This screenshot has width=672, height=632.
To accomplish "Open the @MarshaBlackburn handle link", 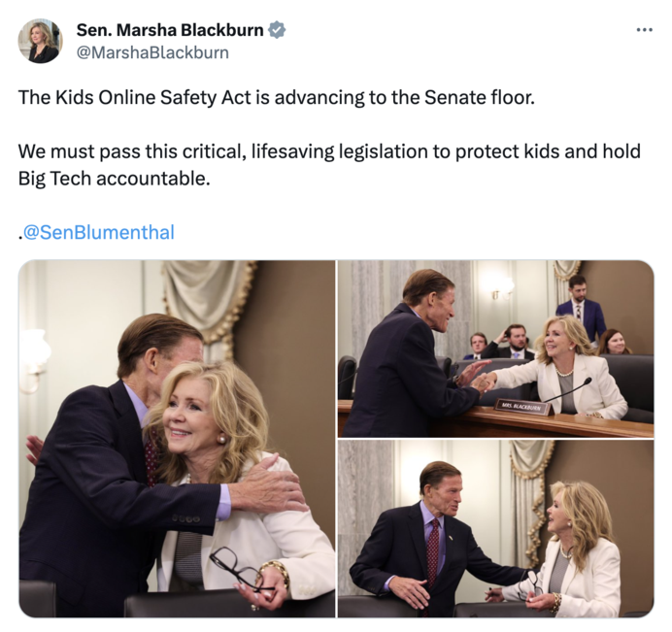I will click(152, 52).
